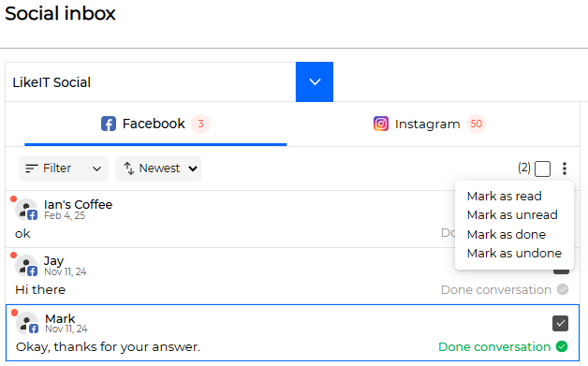Choose Mark as unread from menu

click(x=512, y=215)
